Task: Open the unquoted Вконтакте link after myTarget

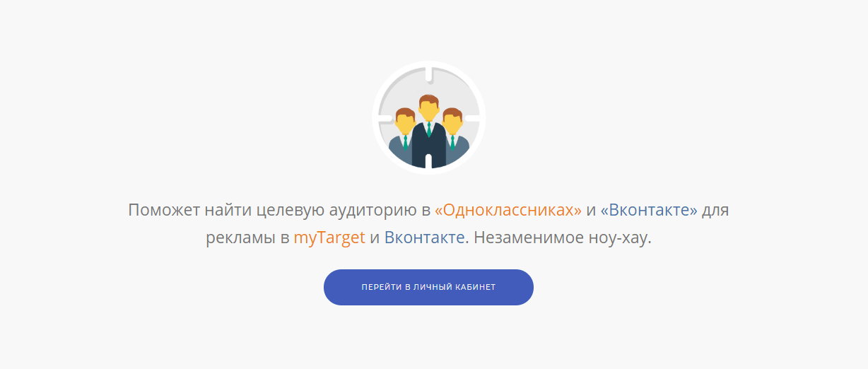Action: [425, 238]
